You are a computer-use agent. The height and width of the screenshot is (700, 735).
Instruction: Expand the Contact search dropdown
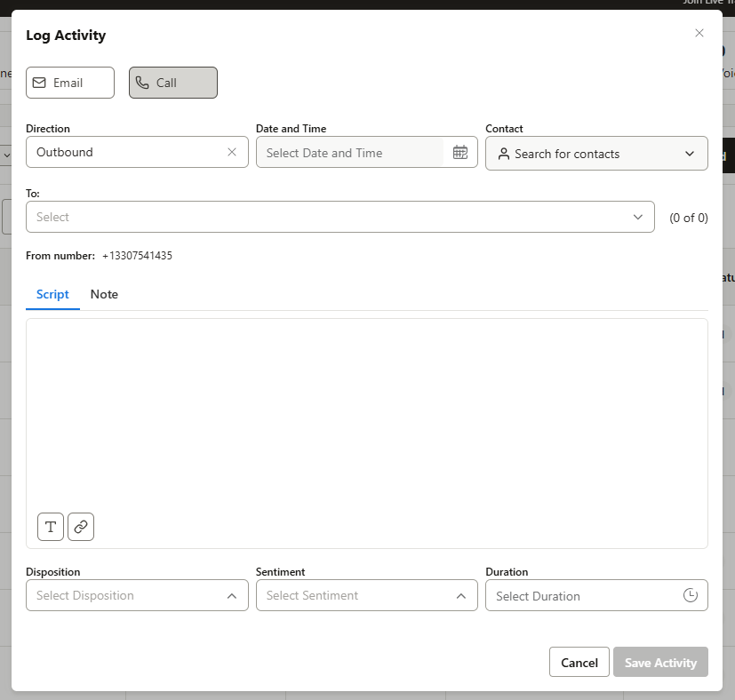[x=690, y=153]
